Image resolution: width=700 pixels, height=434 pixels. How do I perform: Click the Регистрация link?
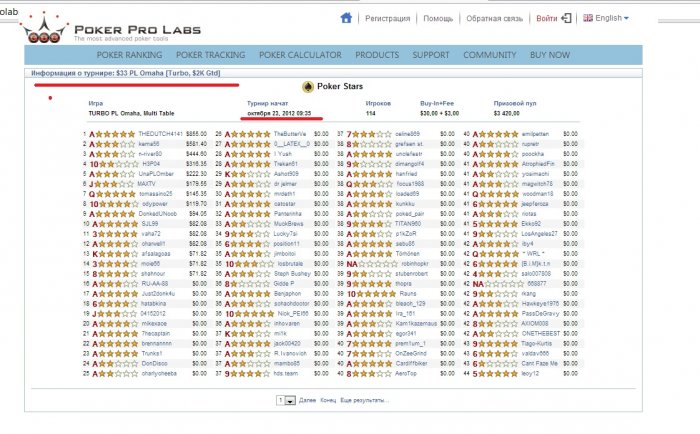(388, 18)
